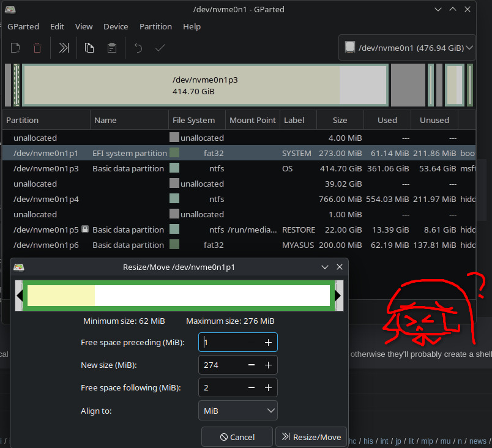Open the Help menu
Image resolution: width=492 pixels, height=448 pixels.
(x=192, y=27)
